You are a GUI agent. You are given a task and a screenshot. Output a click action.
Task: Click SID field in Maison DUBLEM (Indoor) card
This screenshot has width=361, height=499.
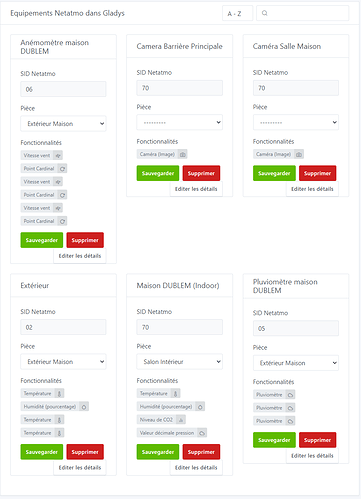[x=179, y=327]
